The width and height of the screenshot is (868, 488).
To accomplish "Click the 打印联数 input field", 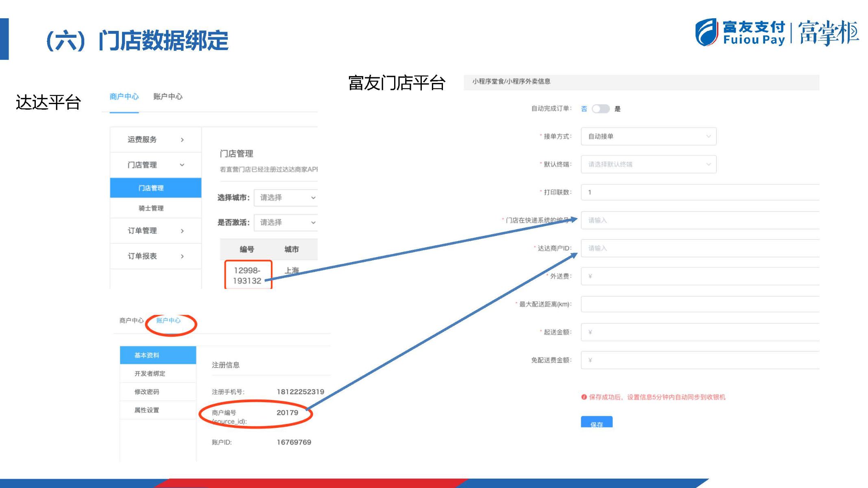I will [x=700, y=192].
